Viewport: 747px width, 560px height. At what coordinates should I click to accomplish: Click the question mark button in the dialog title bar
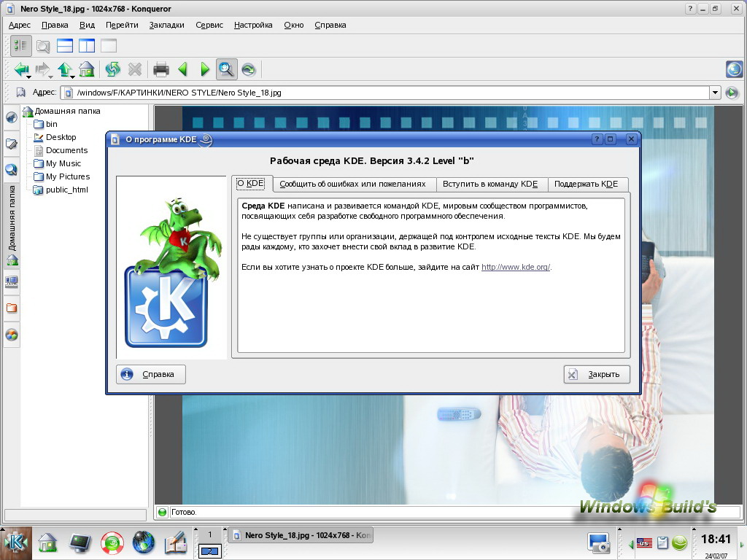597,139
